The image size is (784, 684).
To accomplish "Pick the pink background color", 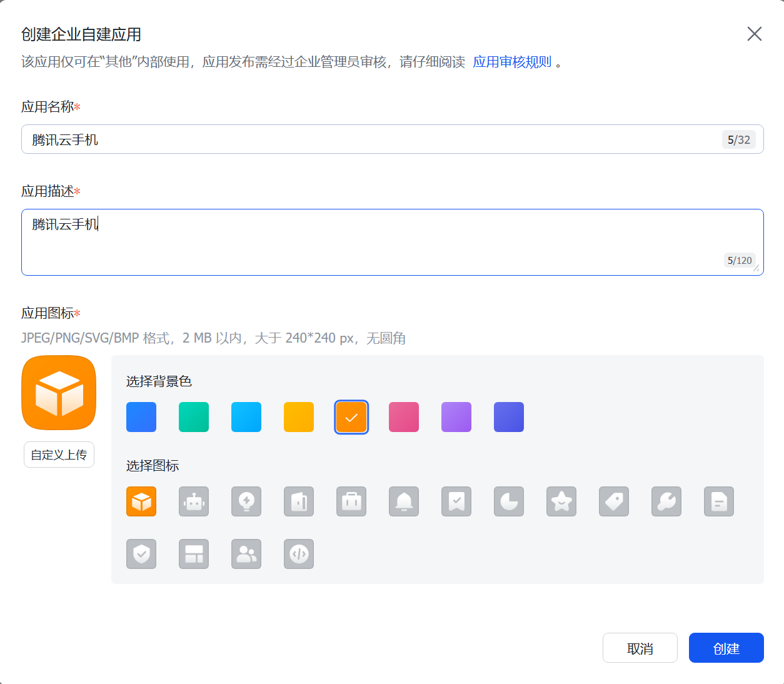I will [404, 417].
